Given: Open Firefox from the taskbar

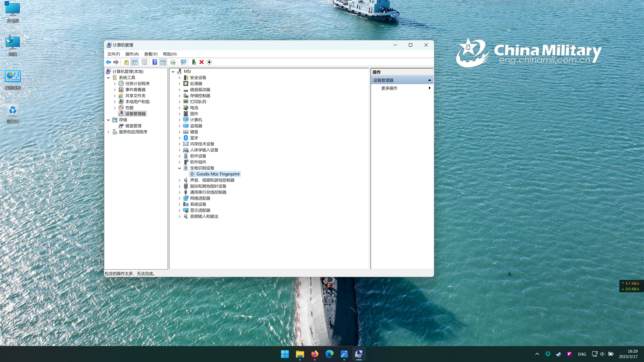Looking at the screenshot, I should 314,354.
